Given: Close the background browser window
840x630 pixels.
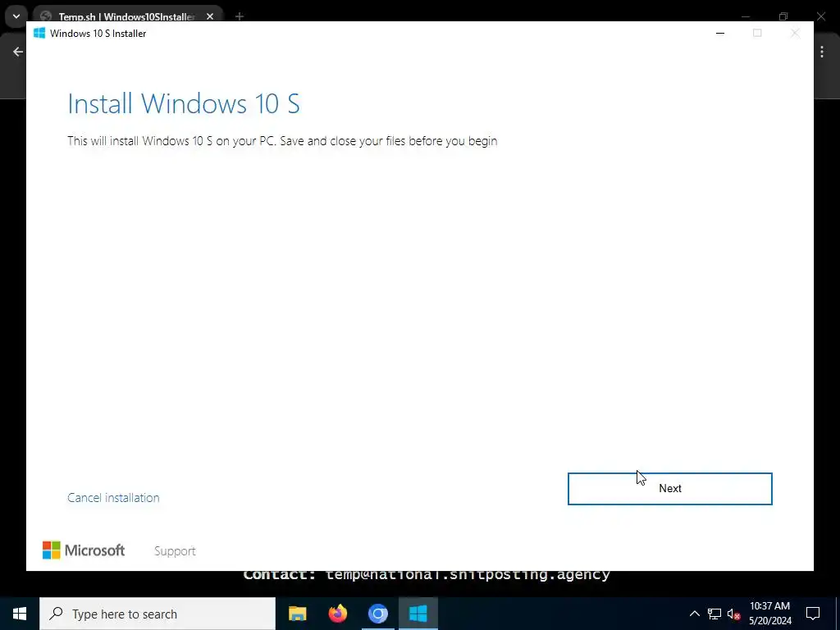Looking at the screenshot, I should coord(820,16).
